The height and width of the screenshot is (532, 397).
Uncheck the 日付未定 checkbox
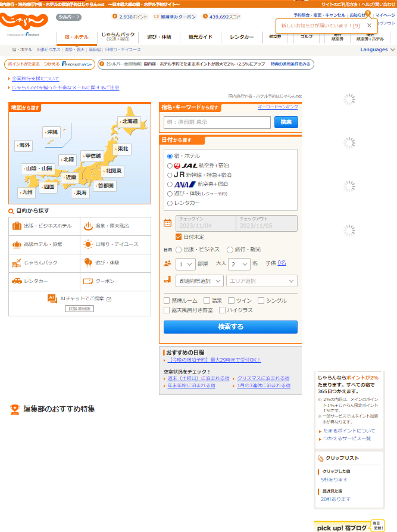(x=179, y=237)
